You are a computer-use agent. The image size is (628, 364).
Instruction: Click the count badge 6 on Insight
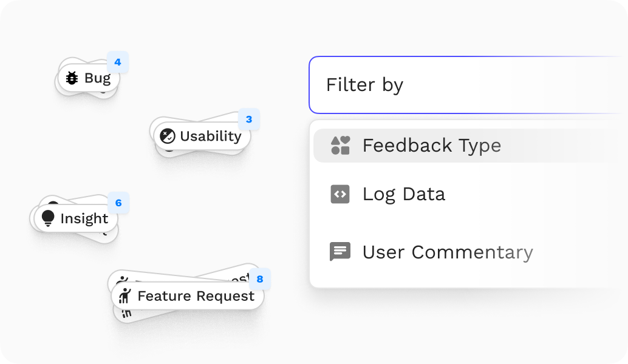click(x=118, y=203)
